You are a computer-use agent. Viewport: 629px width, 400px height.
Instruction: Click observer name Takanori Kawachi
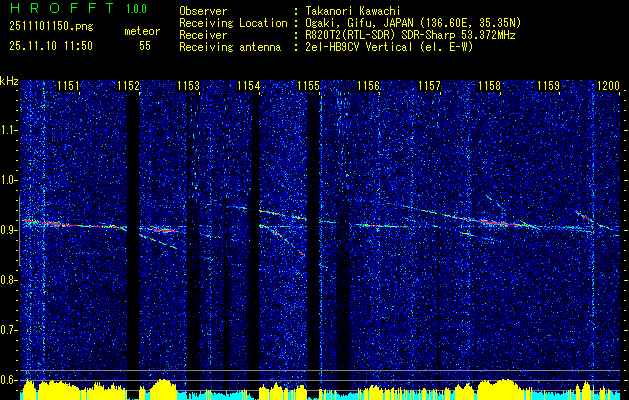coord(353,11)
